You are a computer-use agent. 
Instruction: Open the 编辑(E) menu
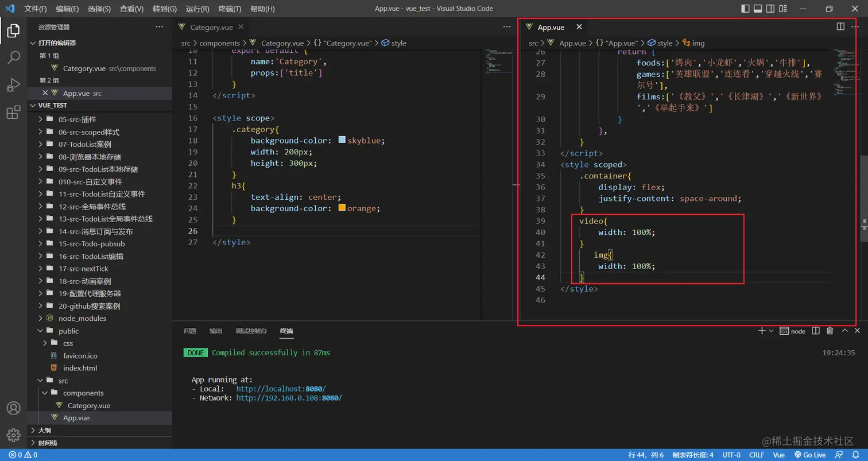(x=68, y=9)
